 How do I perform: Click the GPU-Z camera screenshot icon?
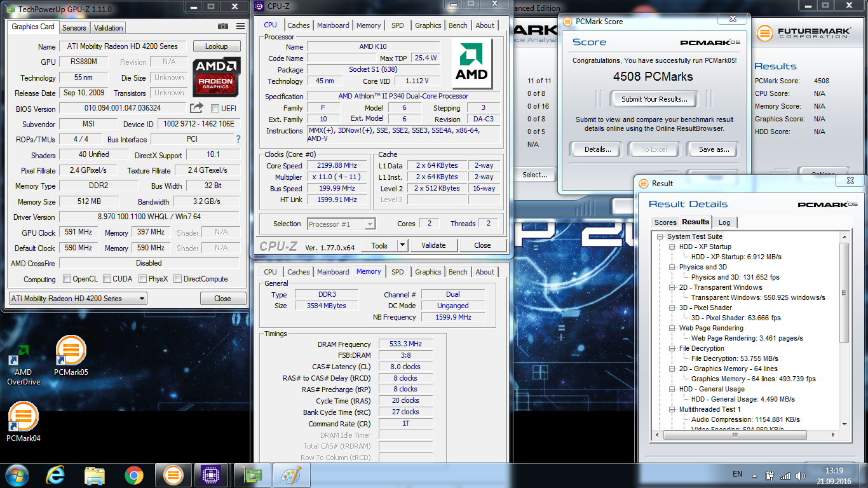pyautogui.click(x=223, y=27)
